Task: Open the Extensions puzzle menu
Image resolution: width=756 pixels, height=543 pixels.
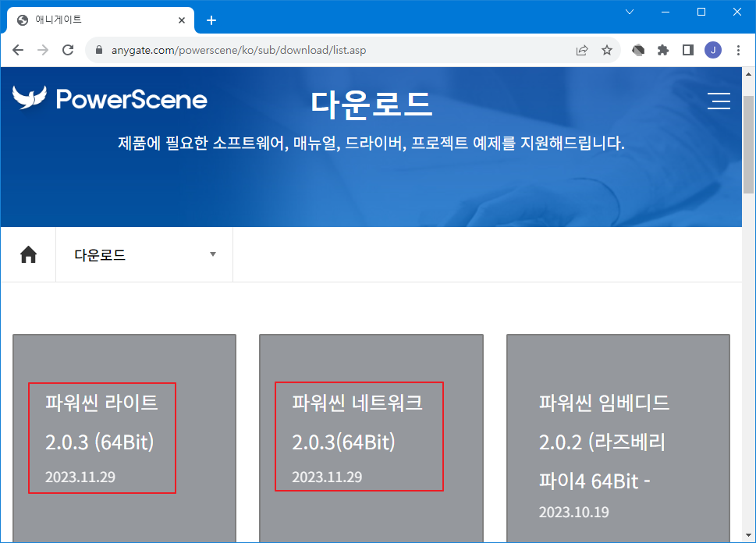Action: 663,50
